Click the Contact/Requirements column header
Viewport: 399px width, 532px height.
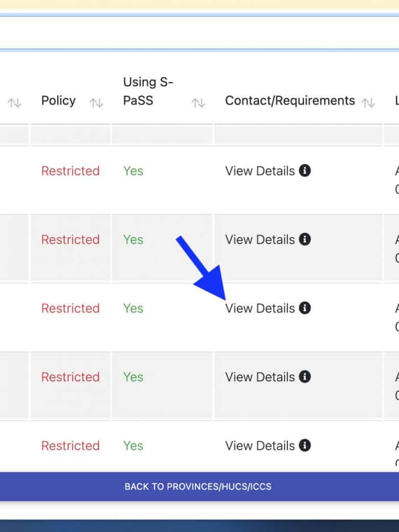tap(290, 101)
